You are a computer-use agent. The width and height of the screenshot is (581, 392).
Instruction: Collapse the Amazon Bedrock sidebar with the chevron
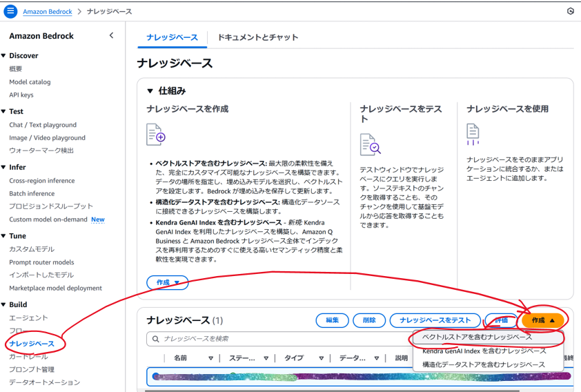click(x=112, y=36)
